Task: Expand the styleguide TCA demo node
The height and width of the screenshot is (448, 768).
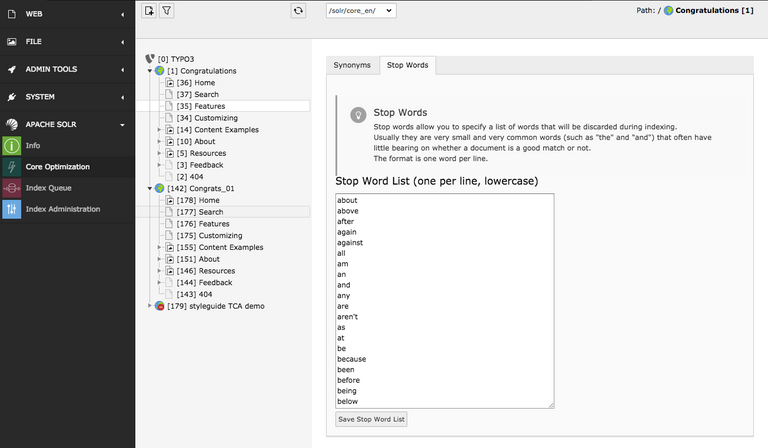Action: [x=150, y=305]
